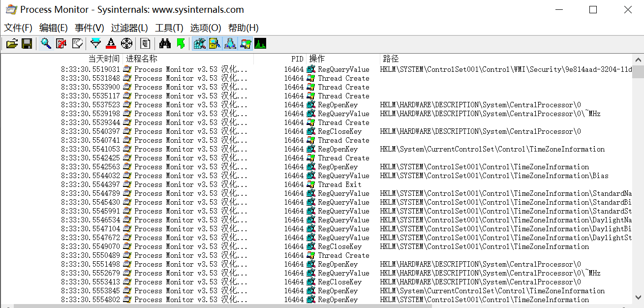
Task: Click thread icon on 8:33:30.5531848 row
Action: coord(311,78)
